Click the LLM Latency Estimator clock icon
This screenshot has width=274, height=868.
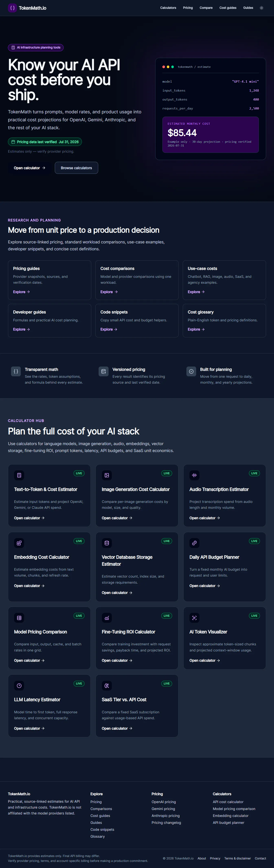pos(19,685)
